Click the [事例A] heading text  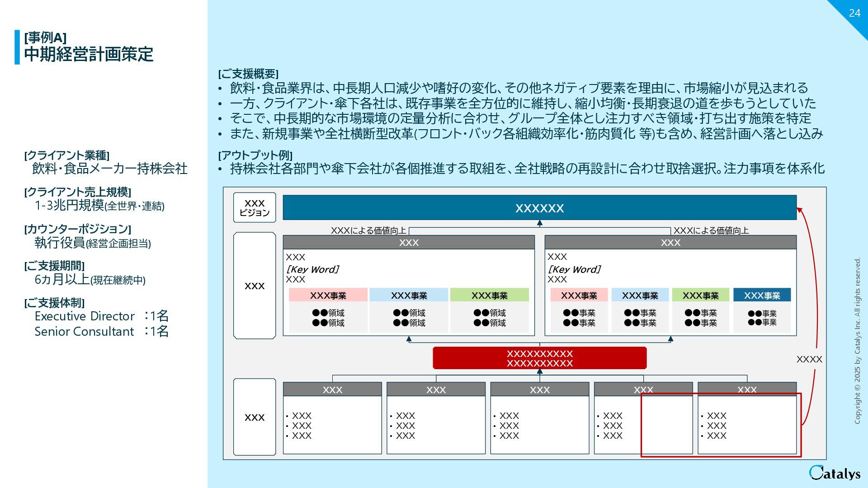pyautogui.click(x=45, y=38)
